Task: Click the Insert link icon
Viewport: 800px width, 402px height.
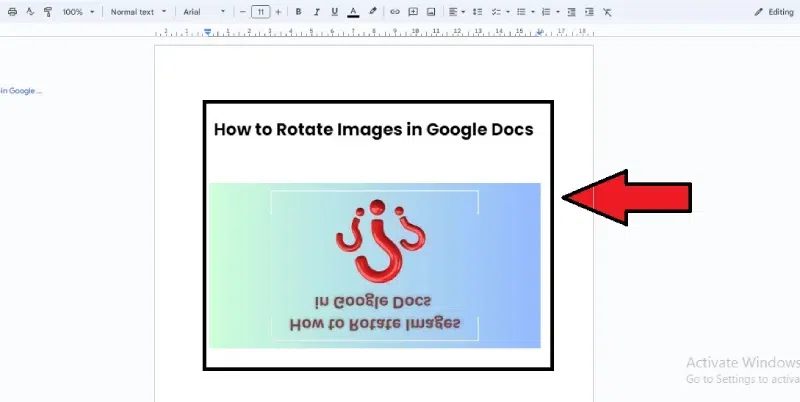Action: click(x=395, y=12)
